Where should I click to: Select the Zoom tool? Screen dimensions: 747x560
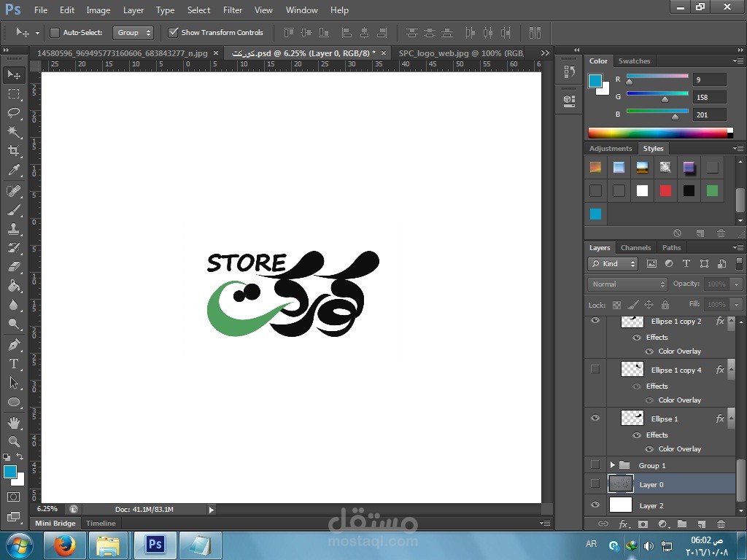[x=14, y=442]
